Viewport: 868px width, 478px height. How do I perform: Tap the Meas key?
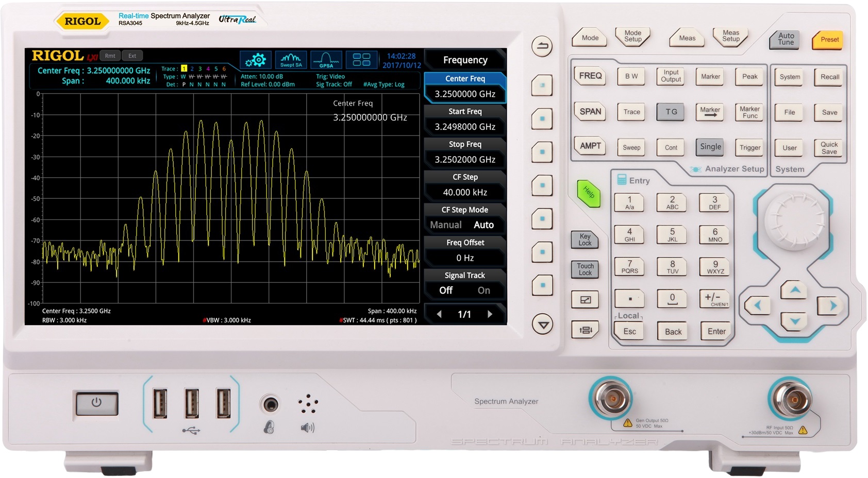point(687,38)
